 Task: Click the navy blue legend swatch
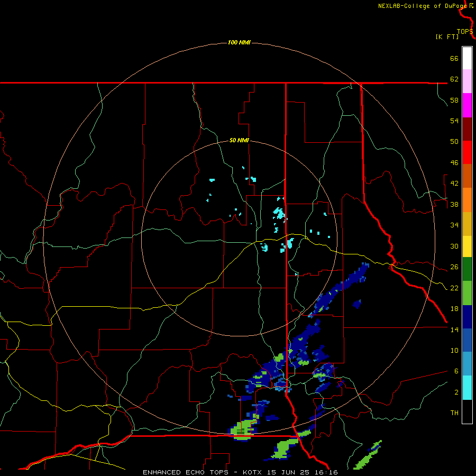click(467, 317)
